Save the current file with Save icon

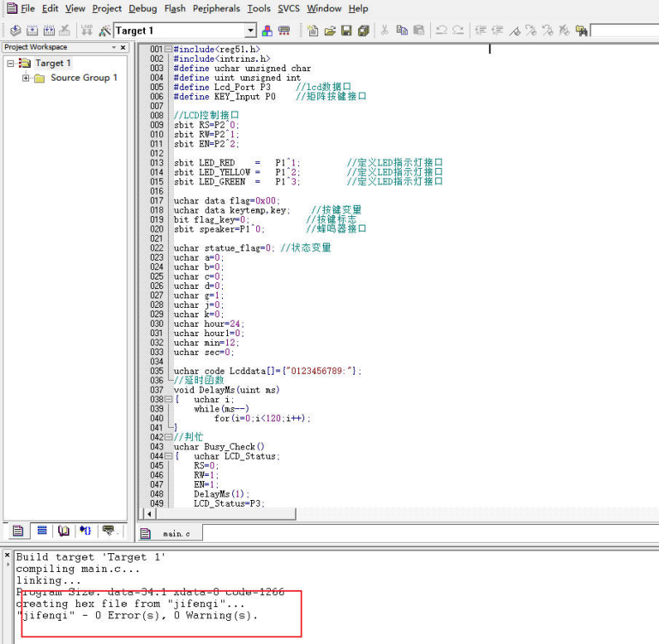pos(346,30)
